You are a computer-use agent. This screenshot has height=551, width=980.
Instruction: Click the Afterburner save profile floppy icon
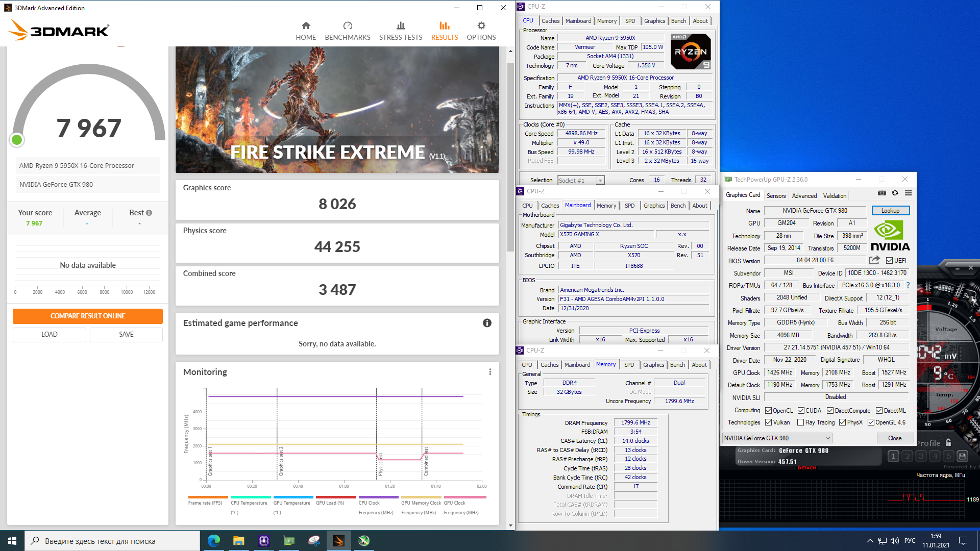[962, 456]
